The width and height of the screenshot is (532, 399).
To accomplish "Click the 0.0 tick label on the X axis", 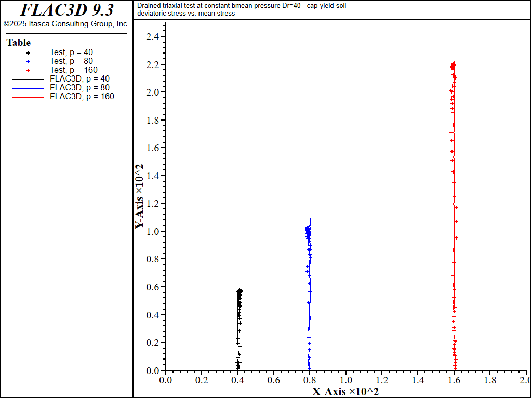I will pos(166,380).
